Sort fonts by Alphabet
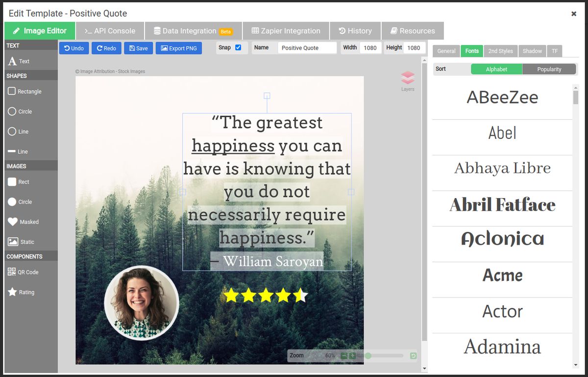Screen dimensions: 588x377 click(496, 69)
